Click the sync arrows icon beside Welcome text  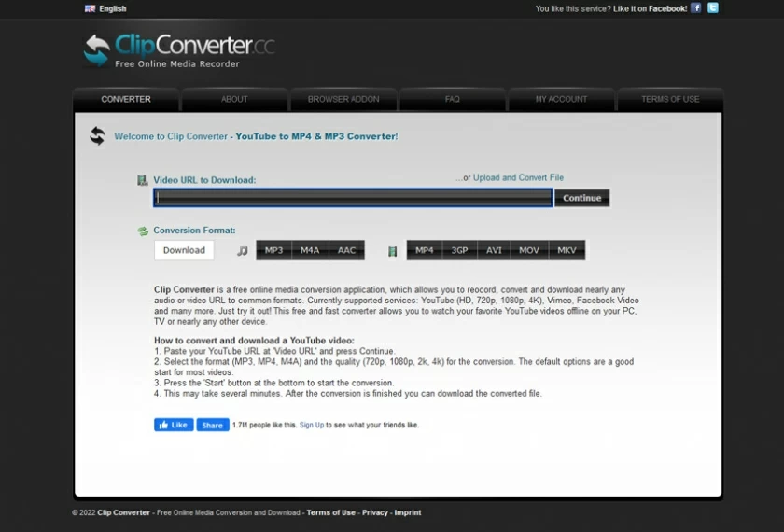(97, 136)
